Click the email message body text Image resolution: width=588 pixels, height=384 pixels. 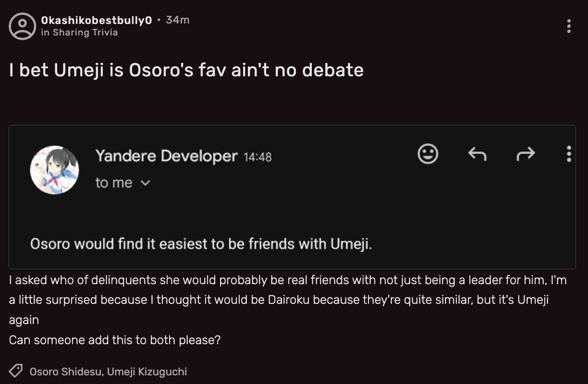(x=201, y=244)
